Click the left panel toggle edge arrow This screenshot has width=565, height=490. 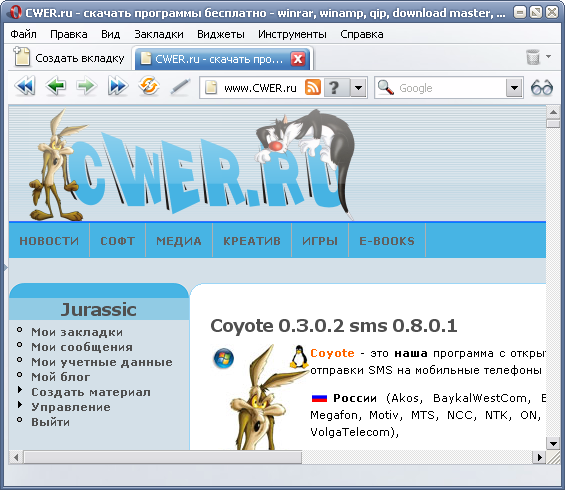pyautogui.click(x=5, y=267)
